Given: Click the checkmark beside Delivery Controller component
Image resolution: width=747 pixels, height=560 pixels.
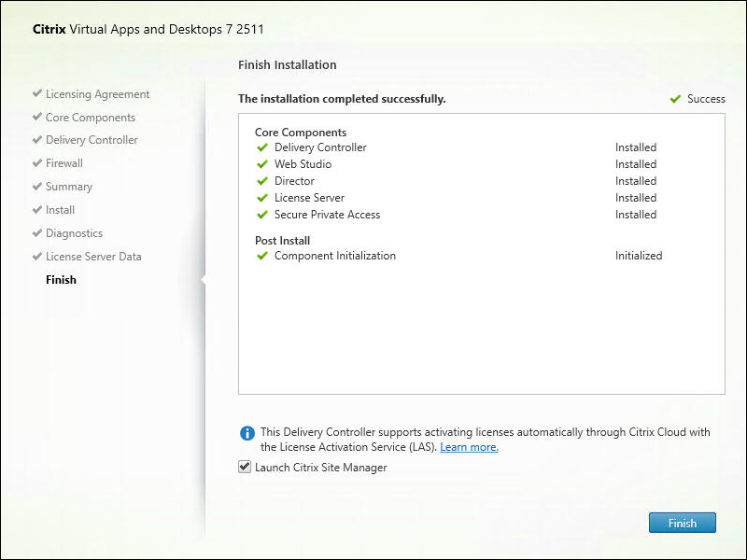Looking at the screenshot, I should (262, 147).
